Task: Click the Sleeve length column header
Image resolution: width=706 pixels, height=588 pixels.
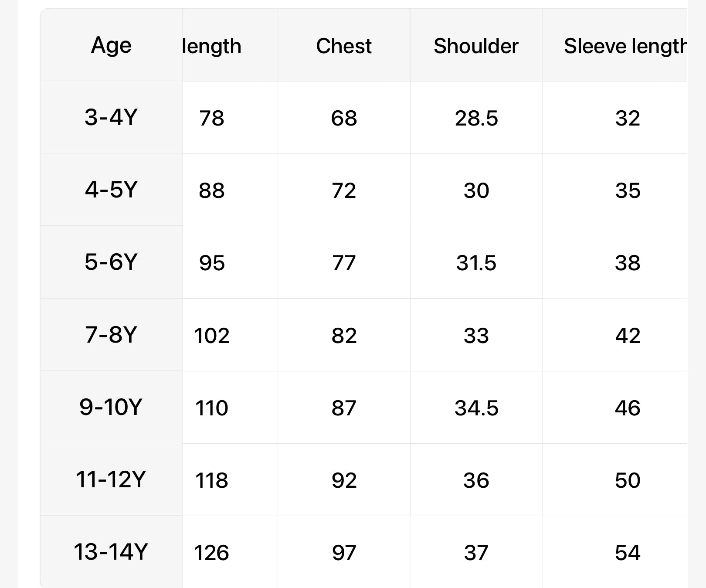Action: 625,46
